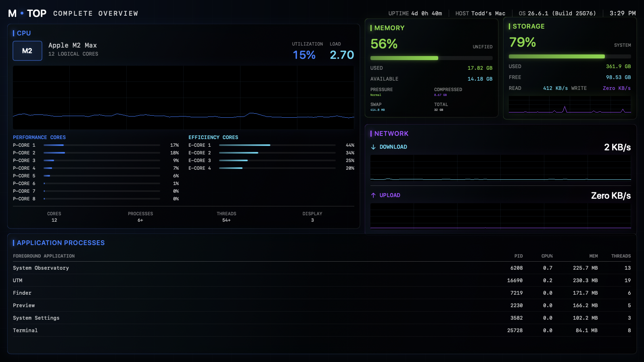This screenshot has height=362, width=644.
Task: Click the 79% storage percentage
Action: pos(523,42)
